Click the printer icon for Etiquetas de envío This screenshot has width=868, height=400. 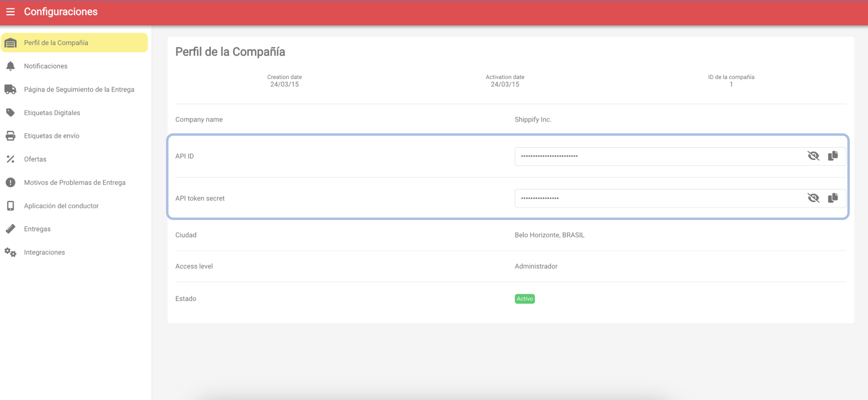pyautogui.click(x=11, y=136)
